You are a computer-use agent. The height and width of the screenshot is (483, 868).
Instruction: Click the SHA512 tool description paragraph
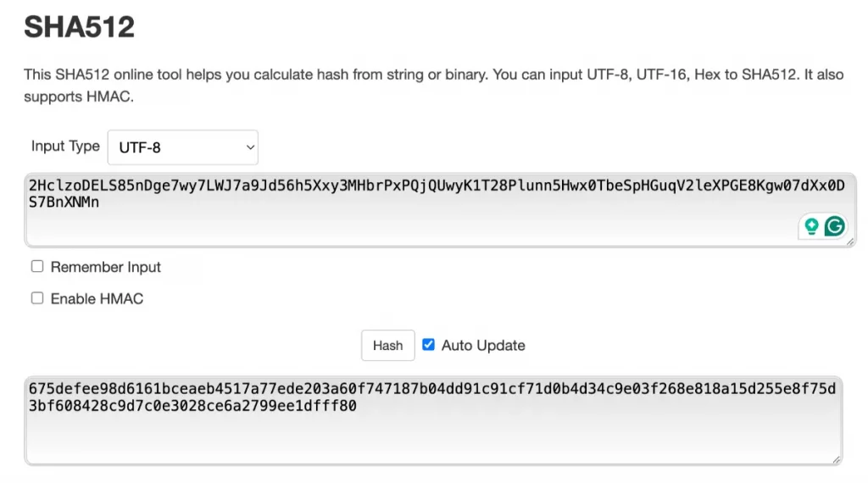coord(433,86)
